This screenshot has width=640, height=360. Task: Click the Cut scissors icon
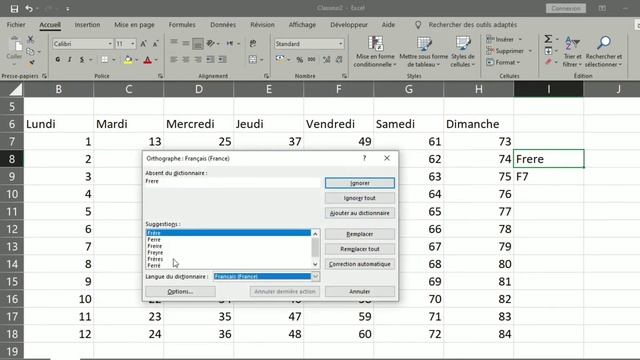[x=30, y=39]
